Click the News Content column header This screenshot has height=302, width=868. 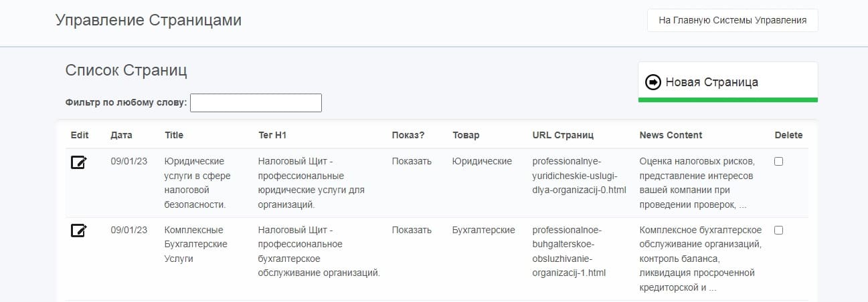671,135
